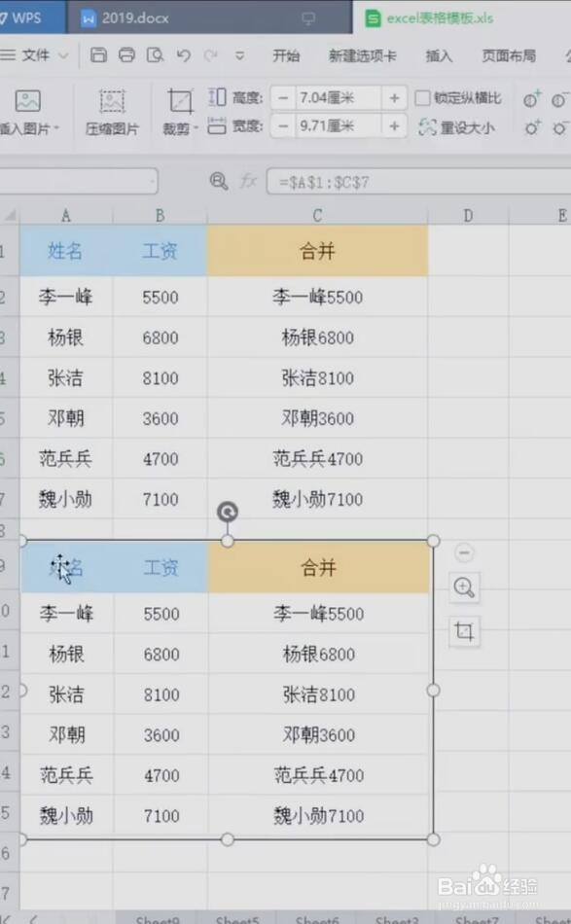Click the Save icon in quick toolbar
This screenshot has height=924, width=571.
coord(98,55)
